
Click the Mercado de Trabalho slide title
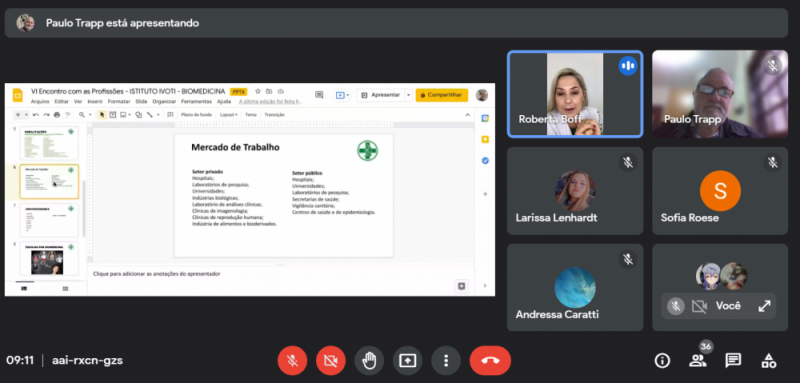(235, 147)
